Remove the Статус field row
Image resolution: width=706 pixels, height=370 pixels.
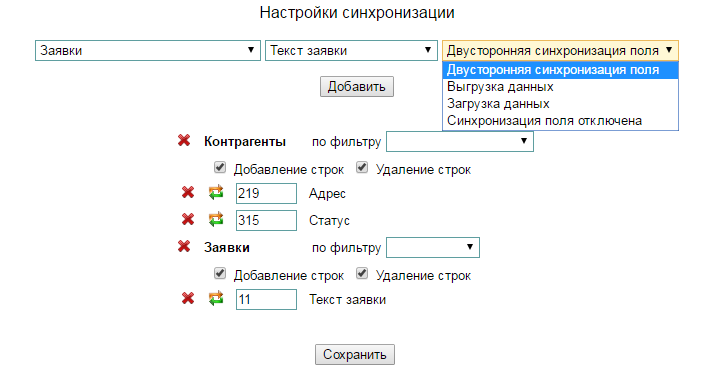(188, 220)
